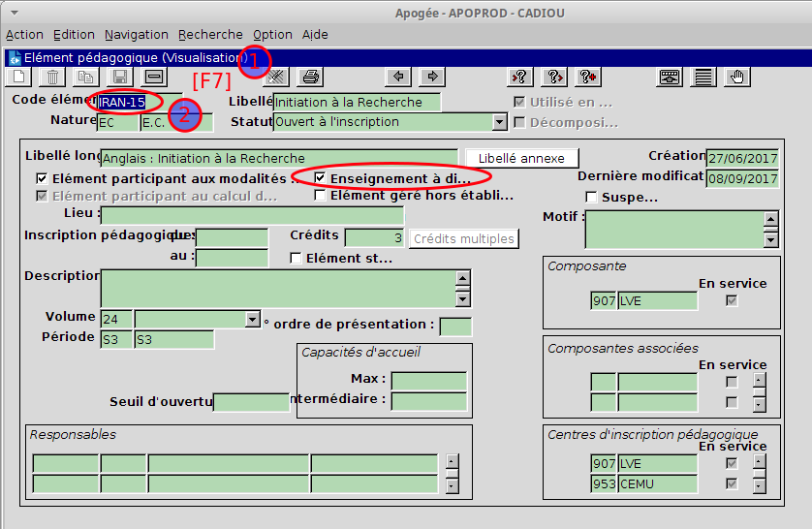Tick the 'Elément géré hors établi...' checkbox
This screenshot has height=529, width=812.
pos(321,196)
